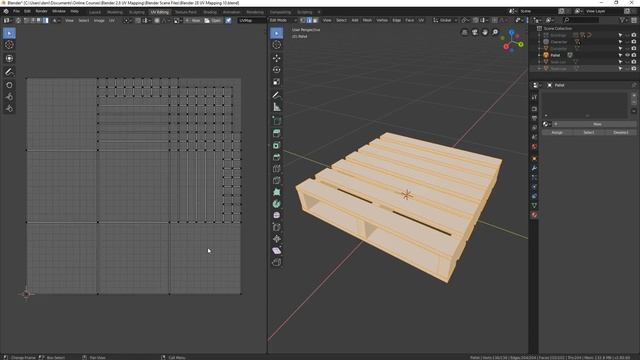Click the material Deselect button
The height and width of the screenshot is (360, 640).
pos(620,133)
